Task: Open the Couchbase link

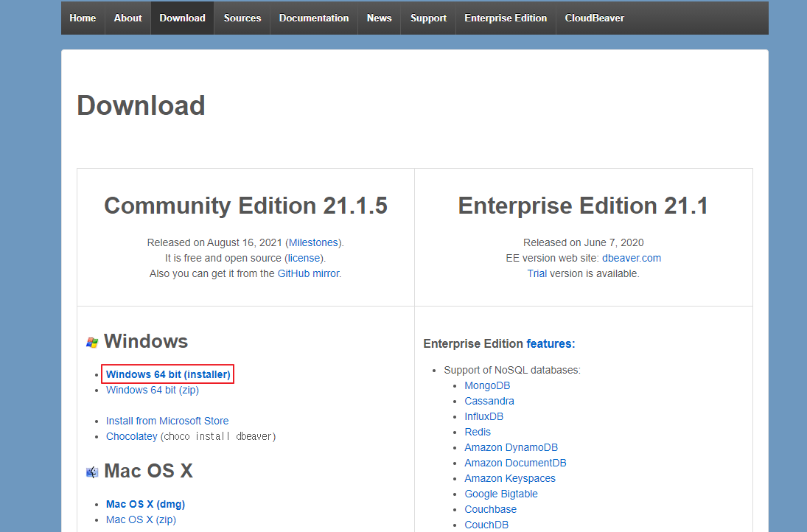Action: tap(491, 509)
